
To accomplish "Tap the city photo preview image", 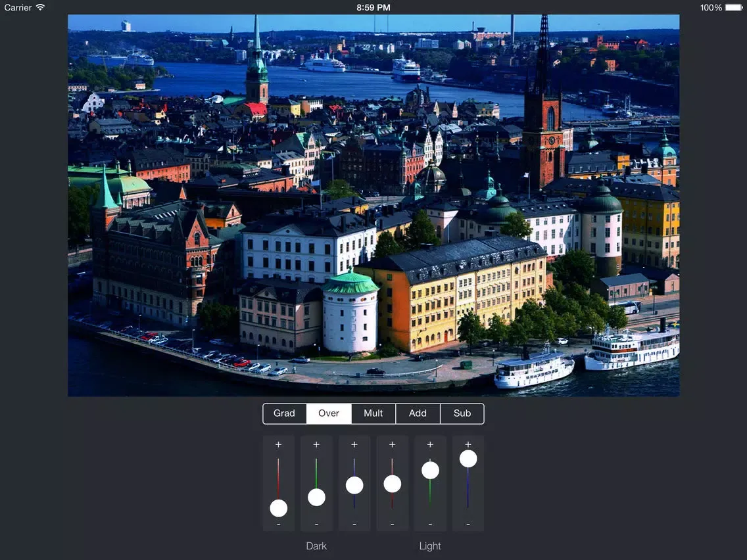I will (x=373, y=205).
